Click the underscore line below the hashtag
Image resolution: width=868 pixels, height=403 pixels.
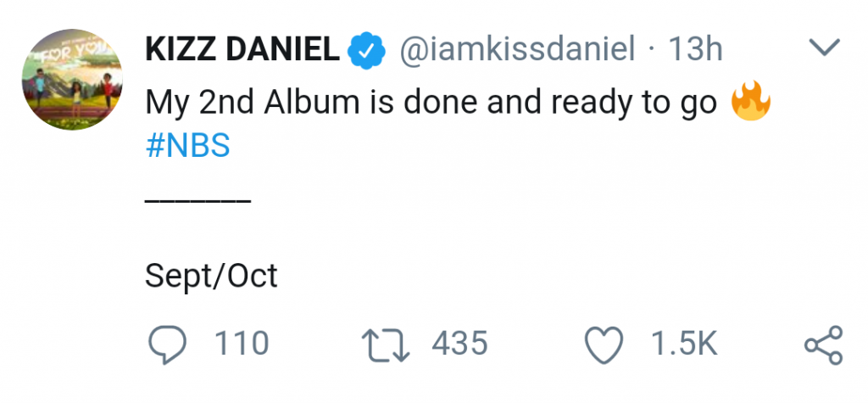tap(198, 201)
